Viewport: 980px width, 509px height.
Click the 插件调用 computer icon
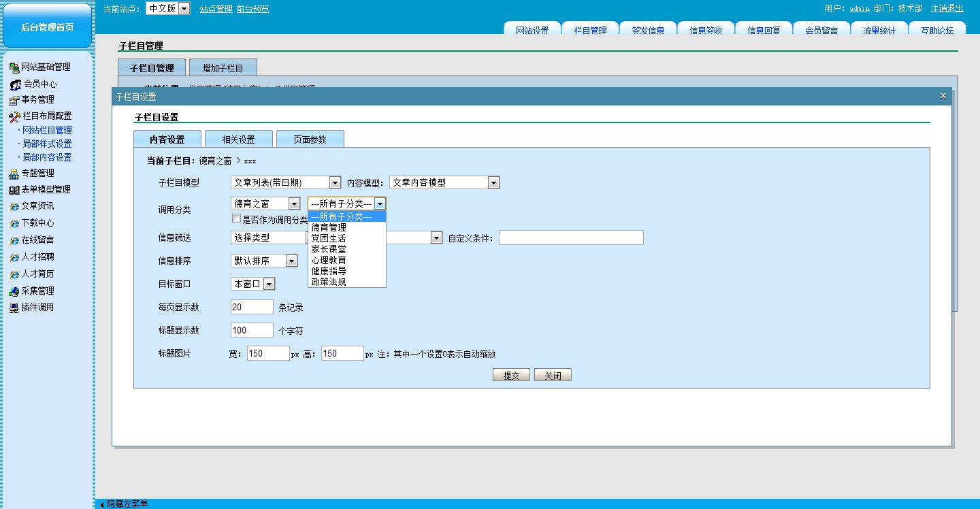pos(14,308)
